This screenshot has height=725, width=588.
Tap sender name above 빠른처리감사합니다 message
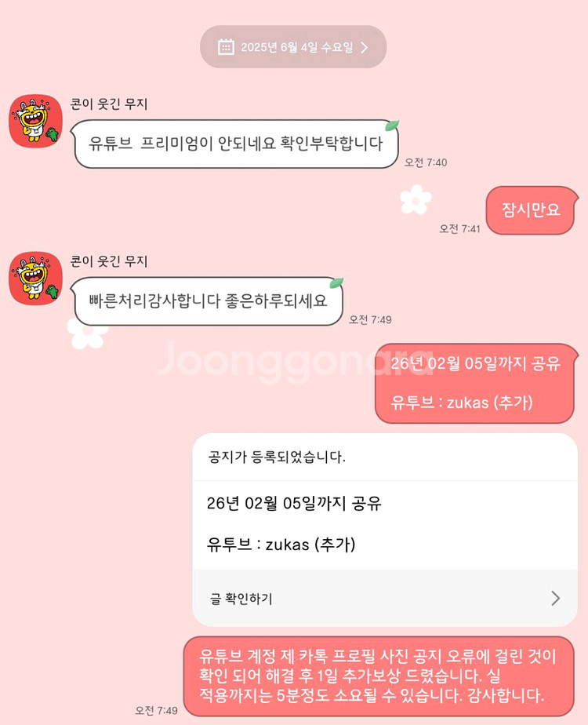[109, 261]
